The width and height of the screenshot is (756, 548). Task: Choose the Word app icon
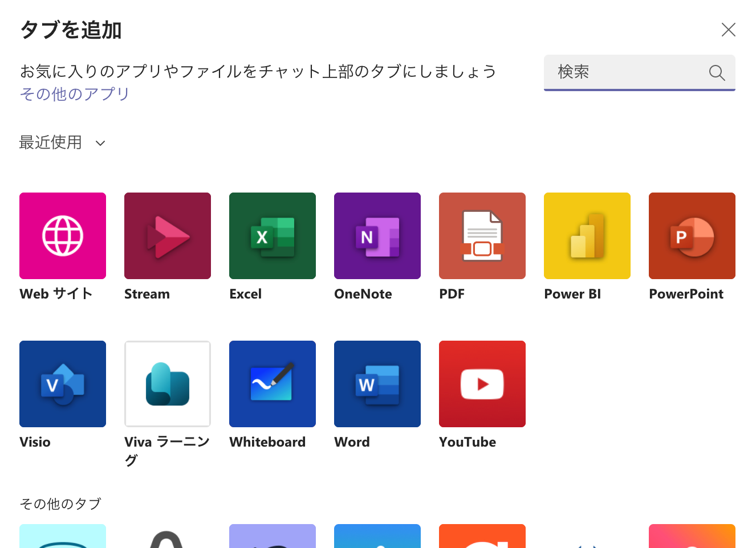click(x=377, y=384)
